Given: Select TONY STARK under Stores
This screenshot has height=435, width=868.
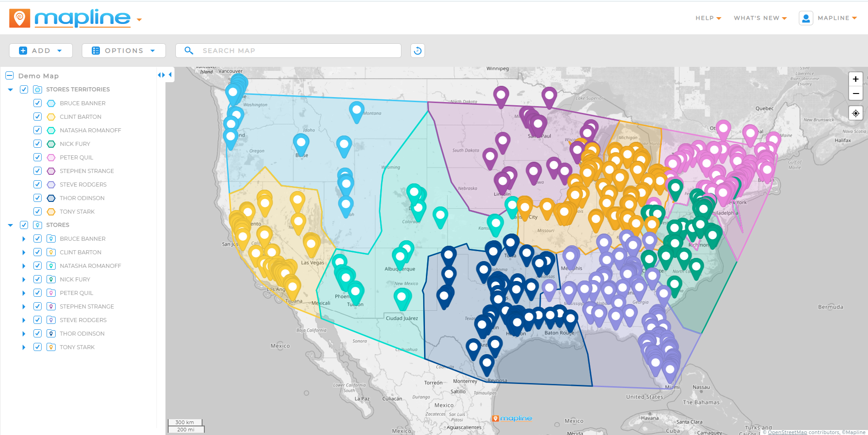Looking at the screenshot, I should coord(77,347).
